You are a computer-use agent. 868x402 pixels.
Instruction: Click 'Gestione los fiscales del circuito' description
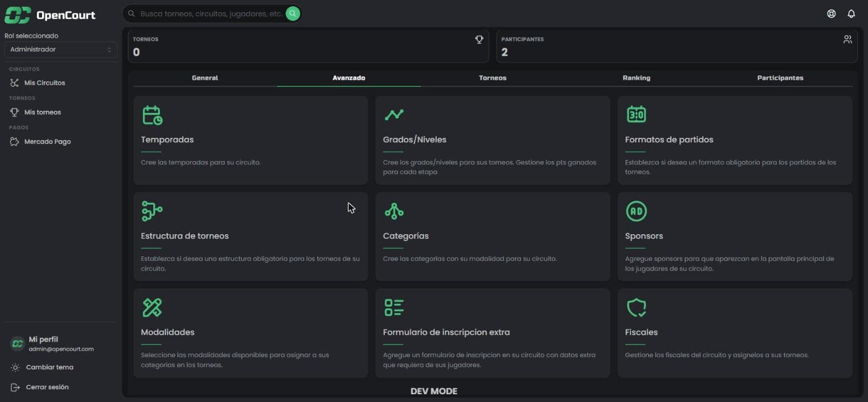tap(717, 355)
